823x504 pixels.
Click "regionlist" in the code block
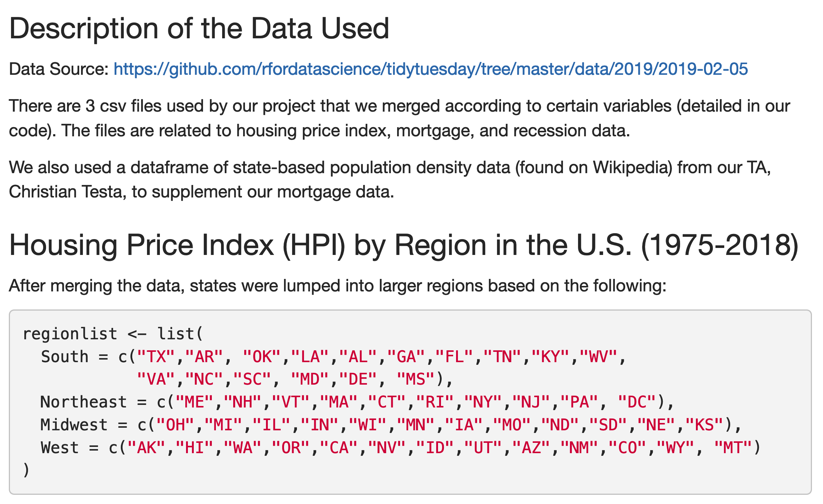(70, 334)
